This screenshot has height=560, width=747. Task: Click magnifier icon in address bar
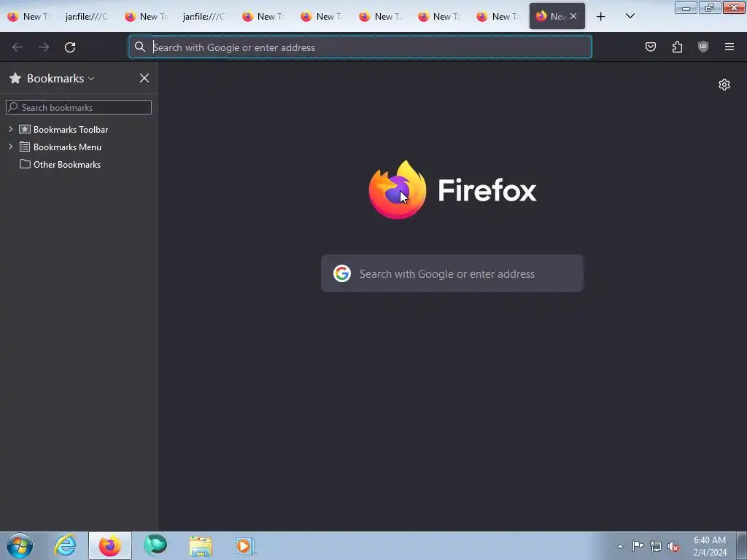[139, 47]
